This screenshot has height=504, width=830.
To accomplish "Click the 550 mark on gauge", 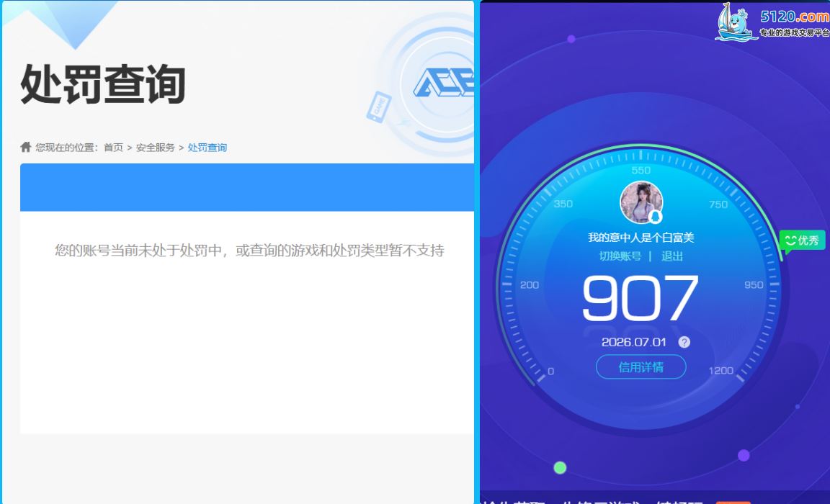I will tap(641, 171).
